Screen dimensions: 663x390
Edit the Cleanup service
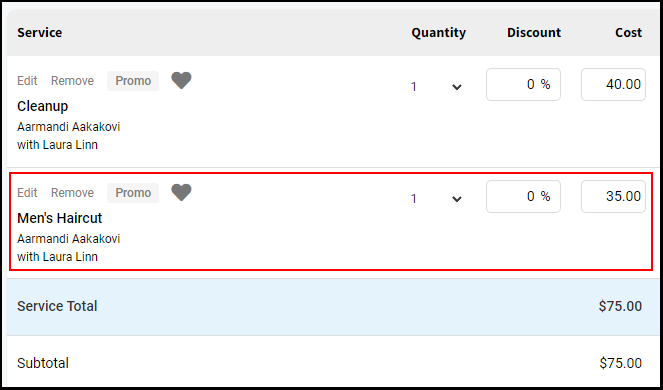coord(27,81)
